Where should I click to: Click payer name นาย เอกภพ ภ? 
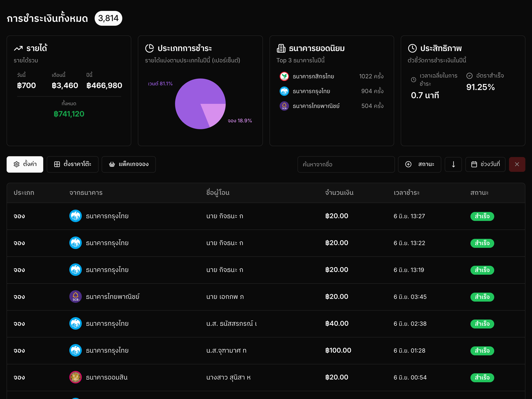(225, 297)
